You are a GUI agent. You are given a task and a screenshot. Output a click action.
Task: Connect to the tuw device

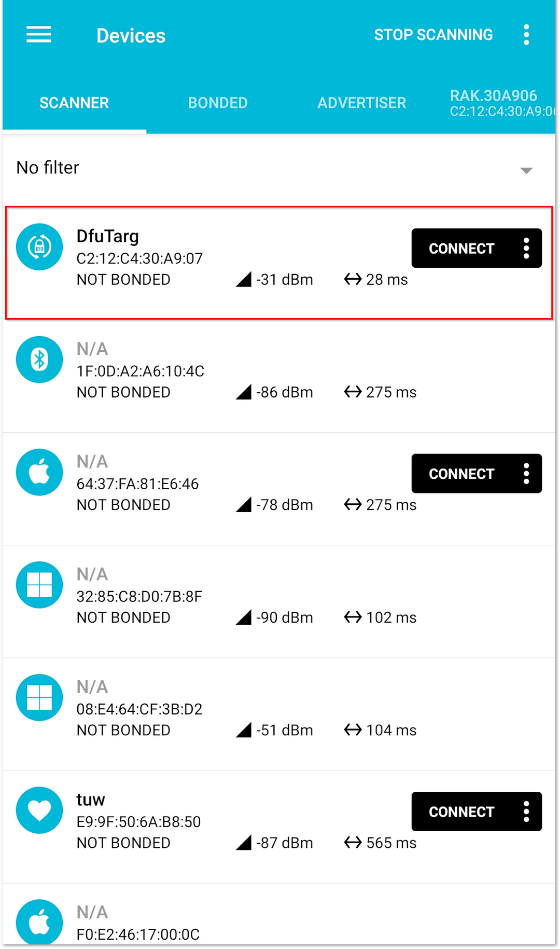[461, 812]
